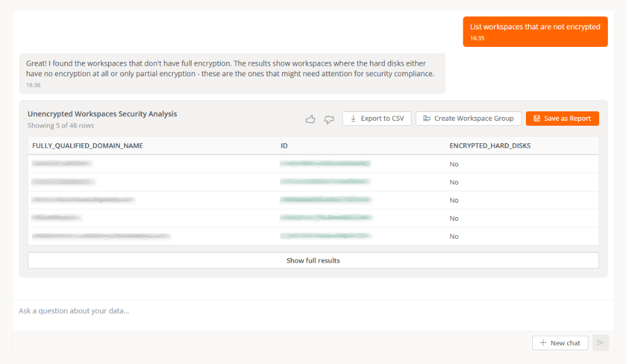Open the third row's workspace ID link
The height and width of the screenshot is (364, 626).
[x=325, y=200]
